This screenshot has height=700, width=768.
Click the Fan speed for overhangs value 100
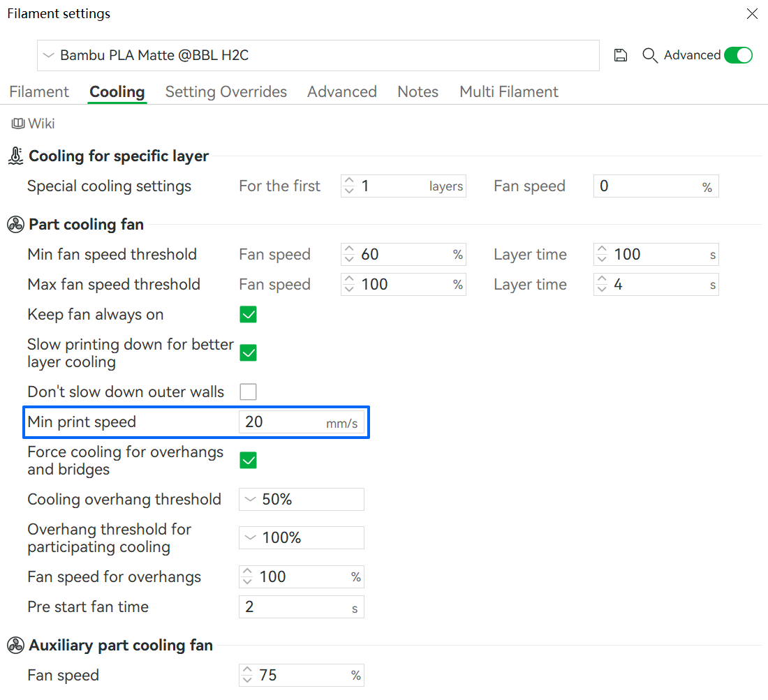[x=272, y=576]
